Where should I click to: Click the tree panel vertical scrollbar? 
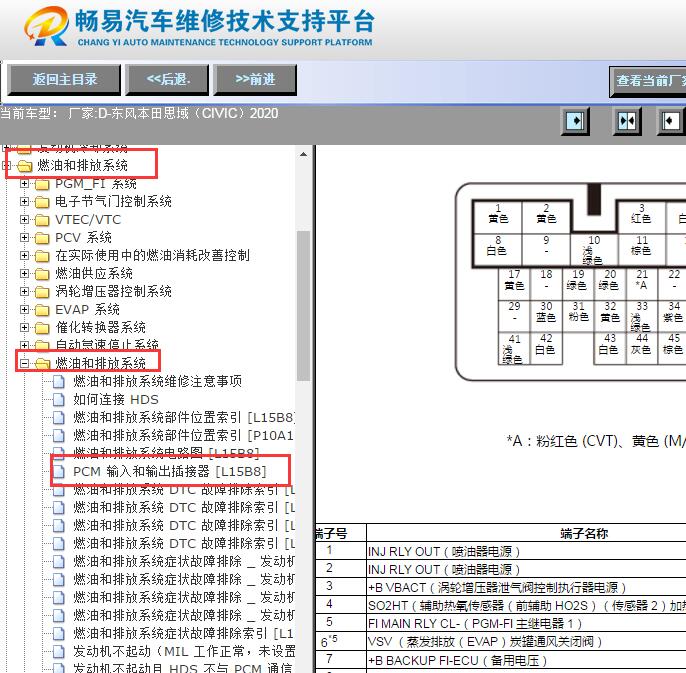click(x=304, y=300)
